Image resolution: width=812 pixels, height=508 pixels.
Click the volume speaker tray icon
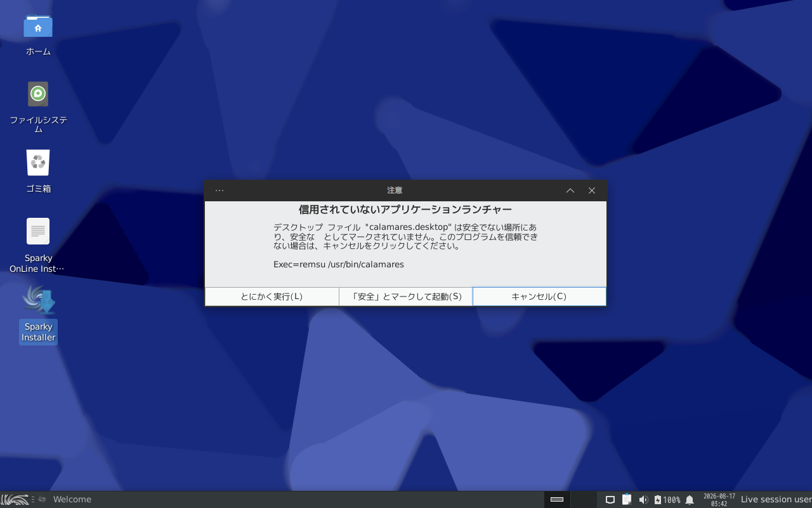coord(643,500)
